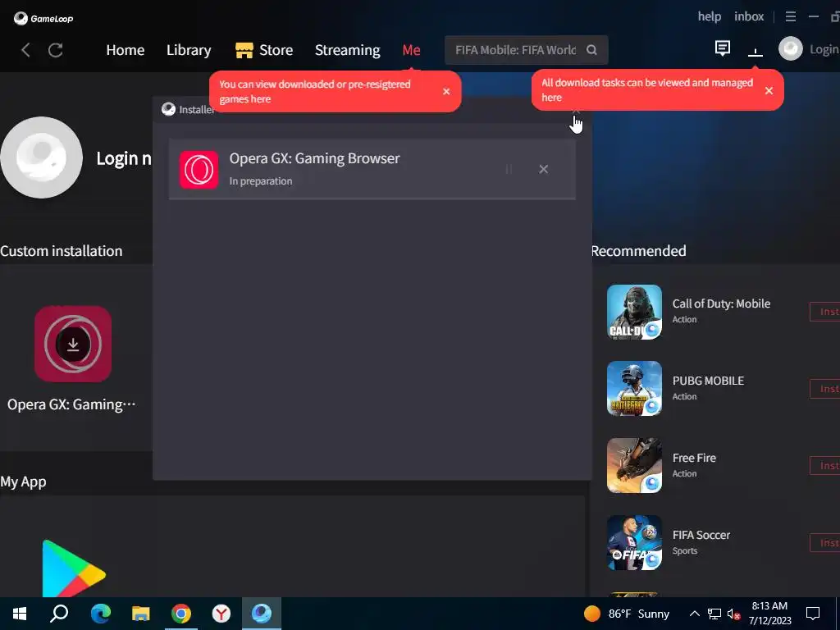840x630 pixels.
Task: Click the 'FIFA Soccer' title
Action: point(701,535)
